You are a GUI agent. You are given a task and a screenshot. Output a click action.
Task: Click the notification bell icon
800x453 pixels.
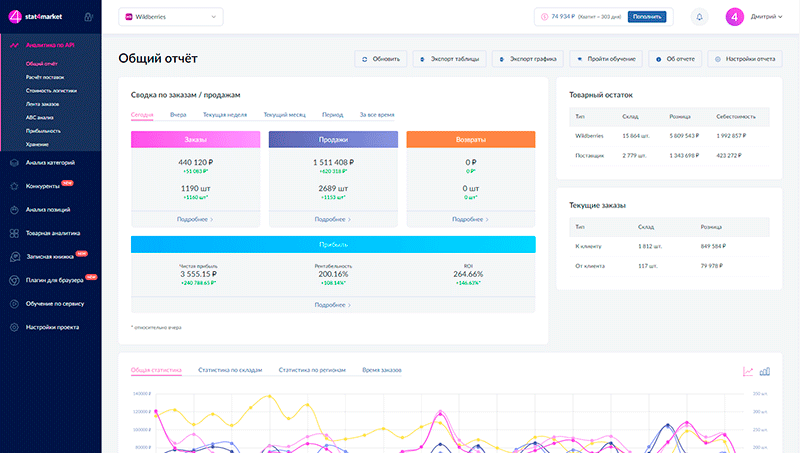pos(698,17)
